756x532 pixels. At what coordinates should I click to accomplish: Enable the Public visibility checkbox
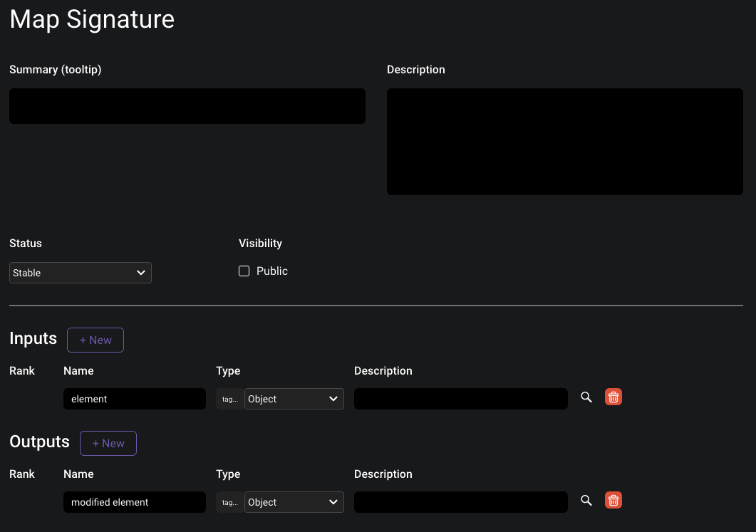tap(244, 271)
